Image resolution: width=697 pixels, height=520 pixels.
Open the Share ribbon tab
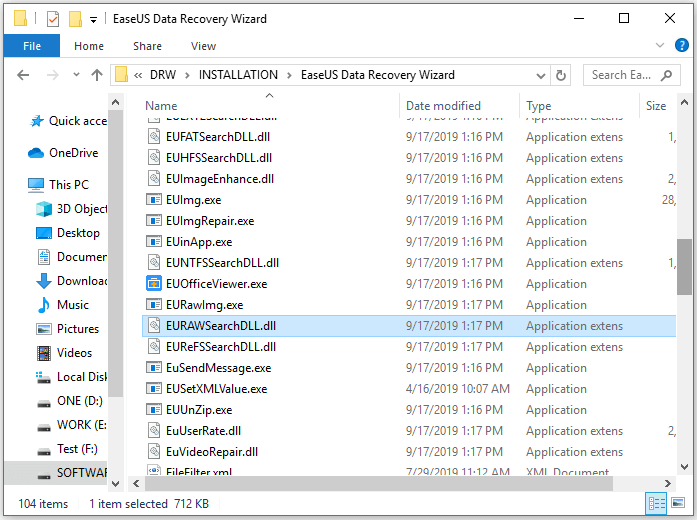[147, 46]
